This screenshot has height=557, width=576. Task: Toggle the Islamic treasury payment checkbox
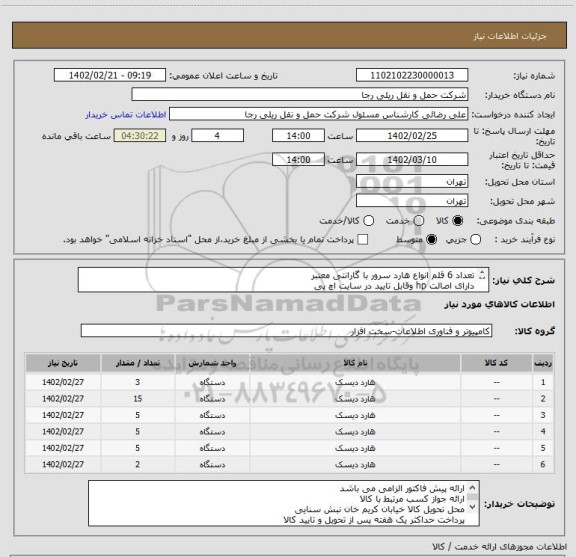pos(363,240)
